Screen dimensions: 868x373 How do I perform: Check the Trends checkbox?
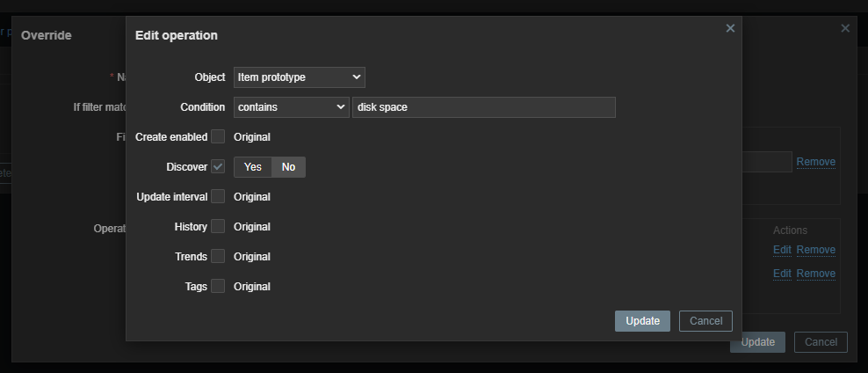click(218, 256)
